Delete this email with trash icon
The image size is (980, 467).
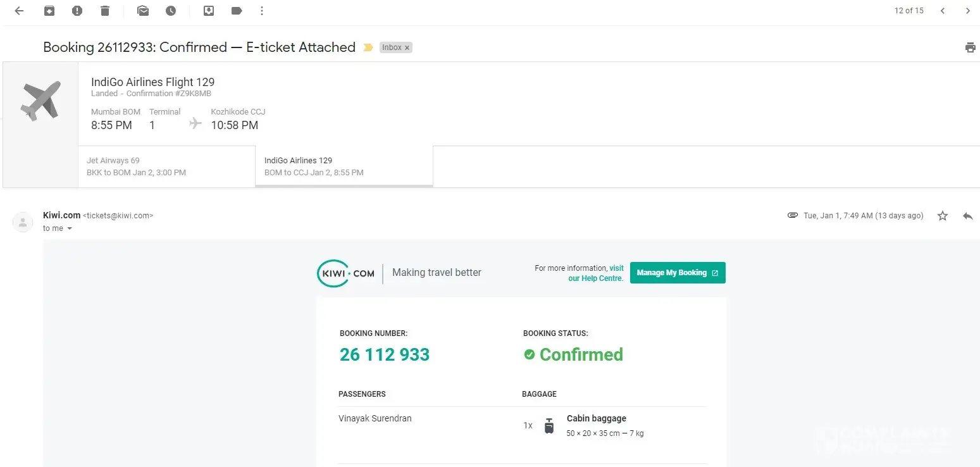point(105,11)
